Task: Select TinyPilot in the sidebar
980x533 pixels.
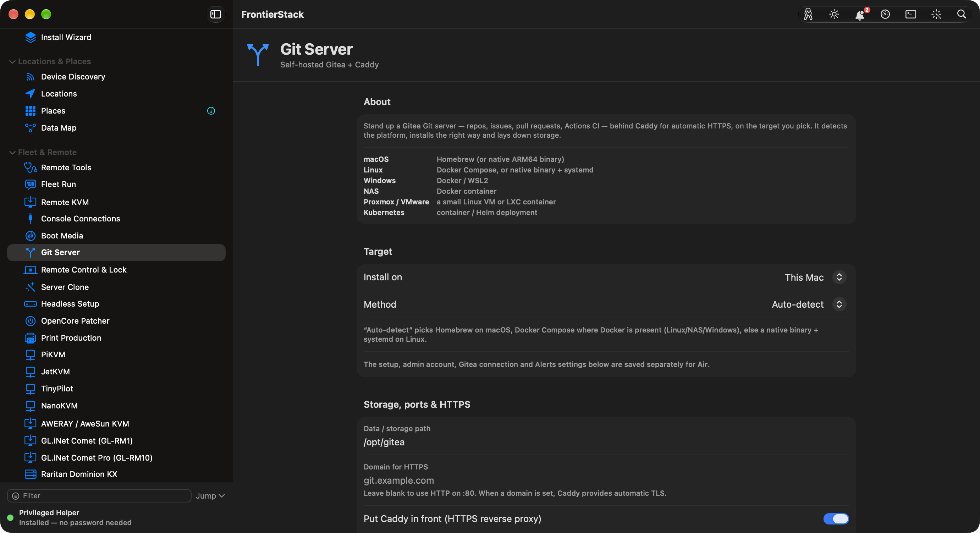Action: tap(116, 389)
